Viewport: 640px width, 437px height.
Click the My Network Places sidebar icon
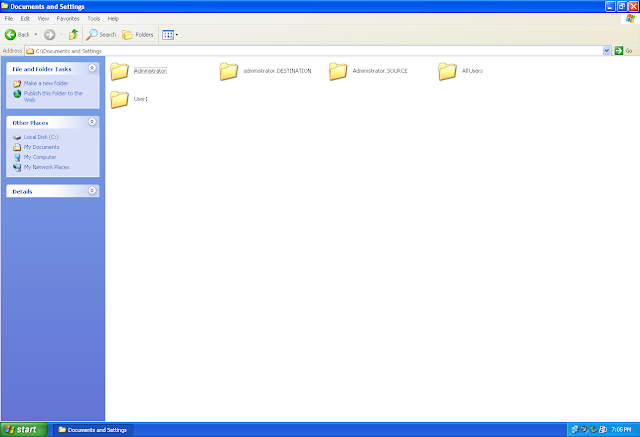[x=17, y=167]
